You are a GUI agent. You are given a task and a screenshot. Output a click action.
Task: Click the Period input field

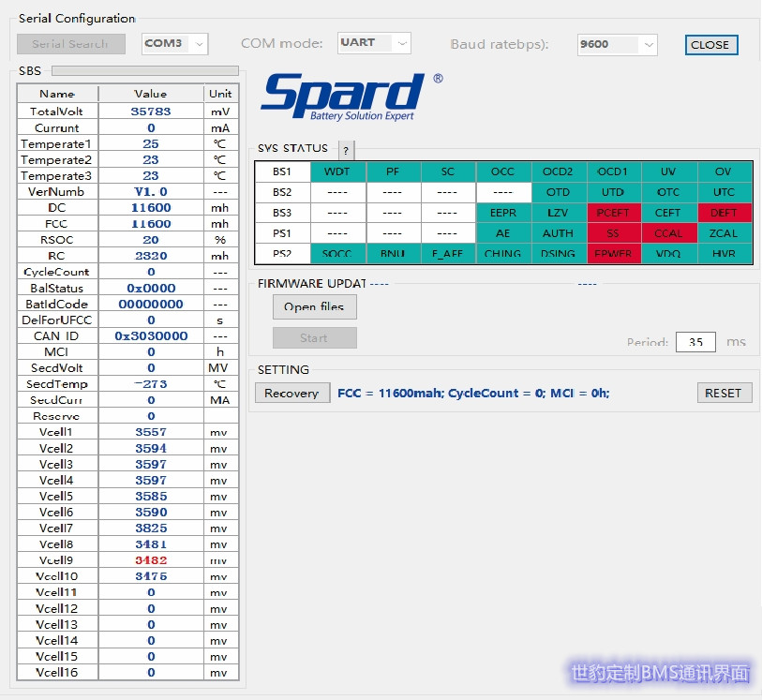[695, 342]
